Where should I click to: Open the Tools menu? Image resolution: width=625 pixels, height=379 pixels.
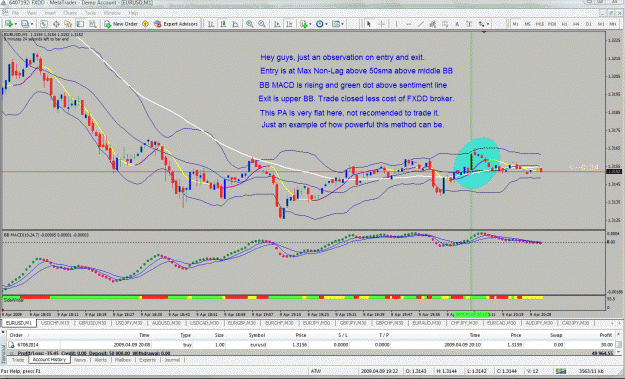click(x=90, y=13)
